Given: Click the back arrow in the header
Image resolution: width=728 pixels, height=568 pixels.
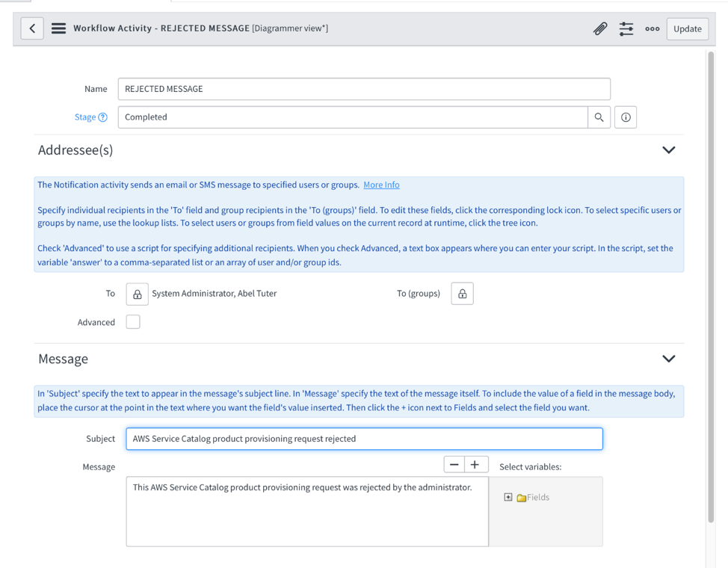Looking at the screenshot, I should (x=31, y=28).
